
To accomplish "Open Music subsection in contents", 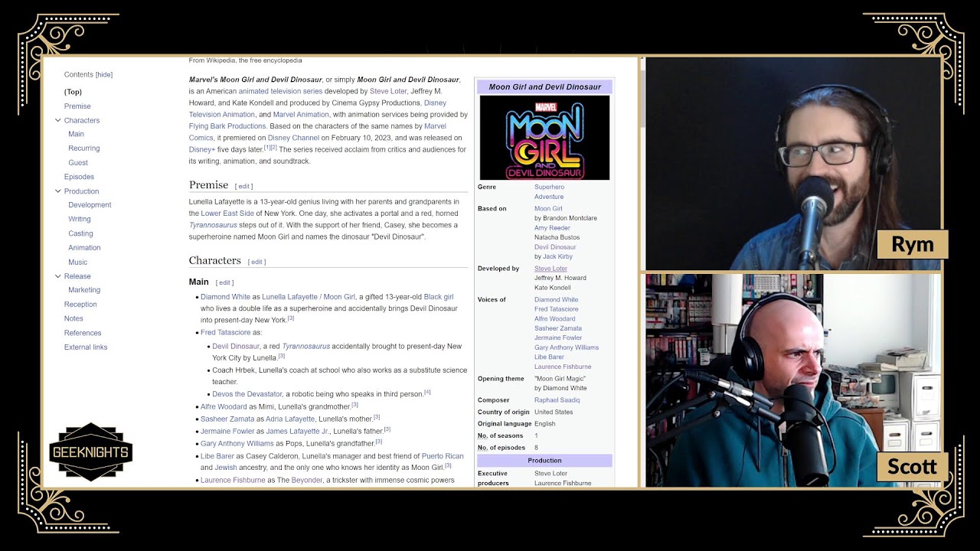I will coord(78,262).
